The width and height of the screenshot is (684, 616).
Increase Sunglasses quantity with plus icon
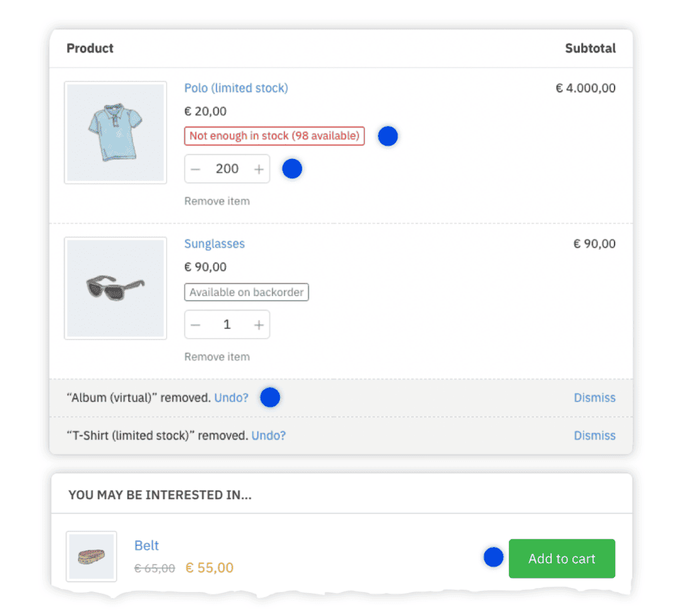click(259, 324)
